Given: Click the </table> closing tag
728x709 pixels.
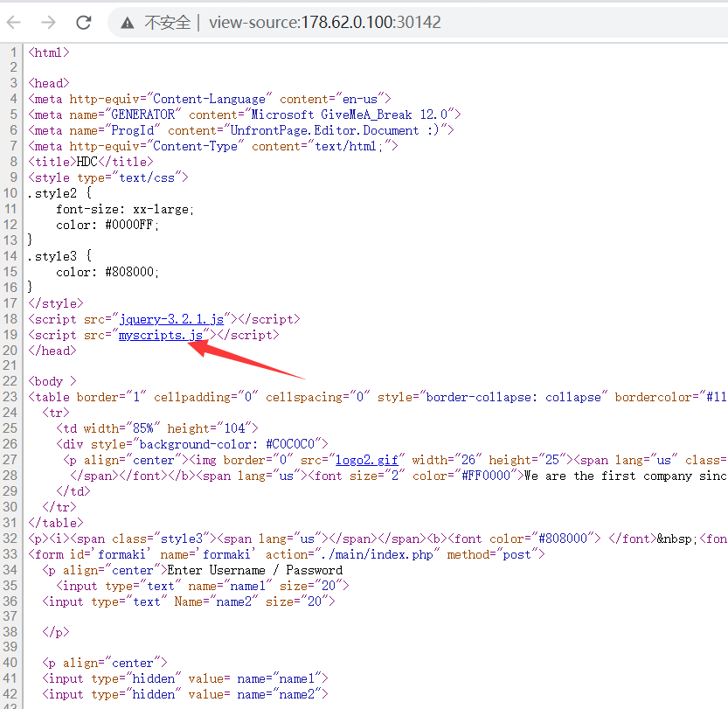Looking at the screenshot, I should [55, 523].
